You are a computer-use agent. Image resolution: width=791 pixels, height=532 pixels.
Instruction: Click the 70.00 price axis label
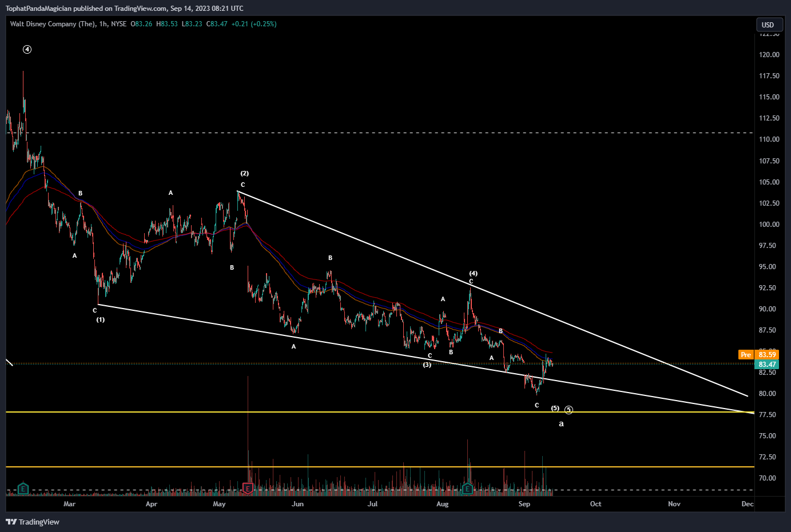768,478
